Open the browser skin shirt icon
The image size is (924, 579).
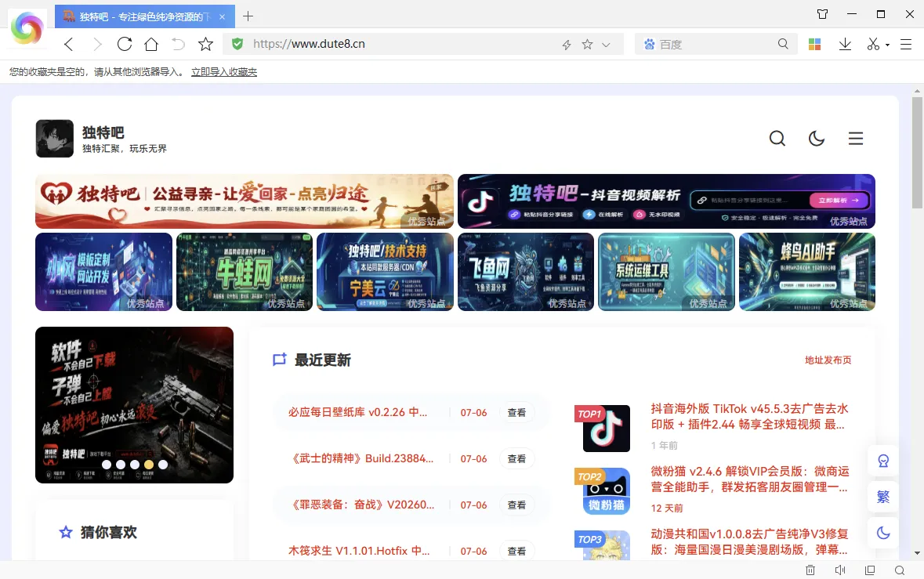coord(823,14)
